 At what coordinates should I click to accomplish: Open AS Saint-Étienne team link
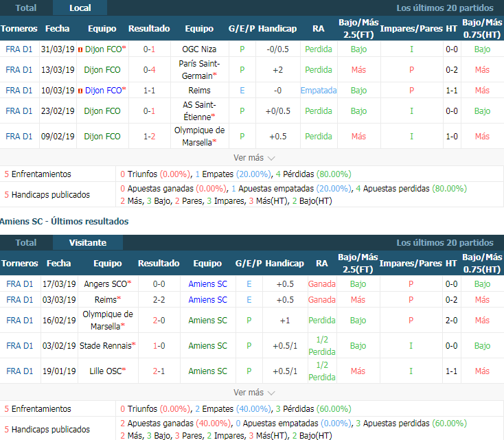click(x=199, y=111)
